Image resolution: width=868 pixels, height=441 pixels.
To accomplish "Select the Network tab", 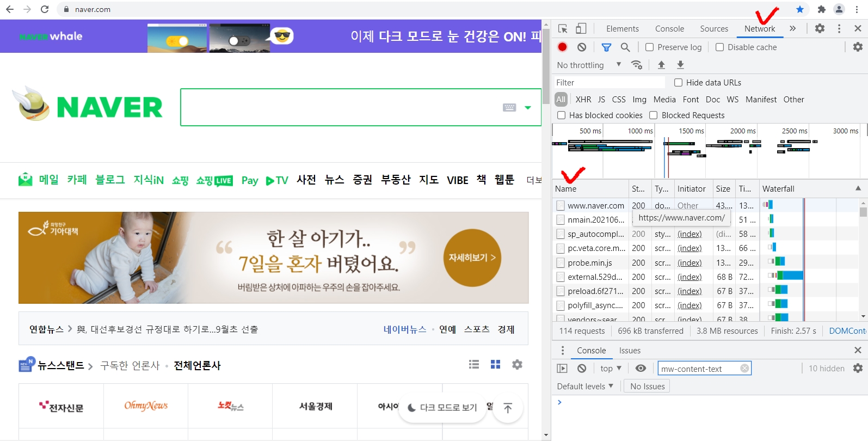I will 760,29.
